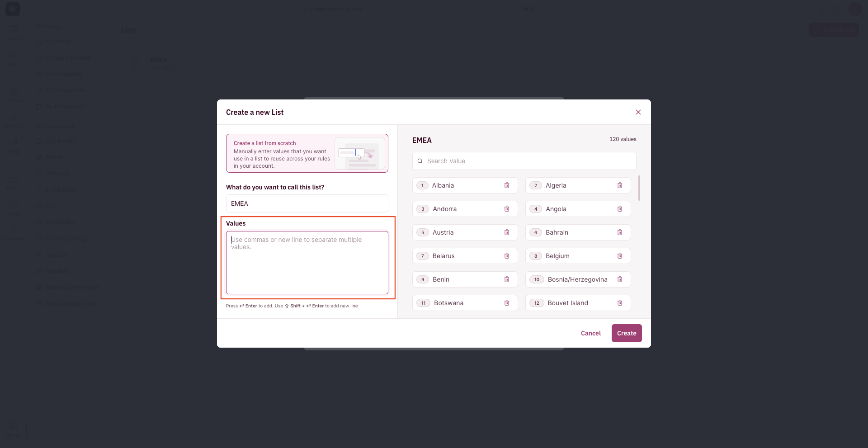The image size is (868, 448).
Task: Select the Create a list from scratch card
Action: tap(307, 153)
